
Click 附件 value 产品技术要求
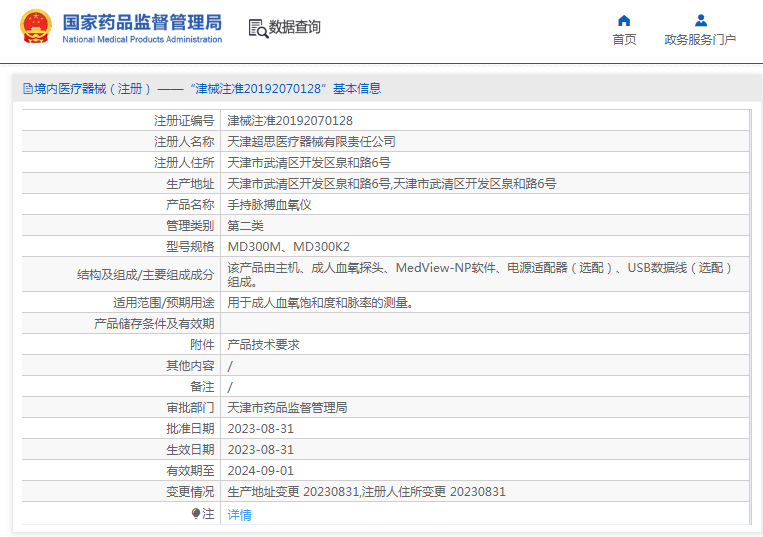pos(263,344)
